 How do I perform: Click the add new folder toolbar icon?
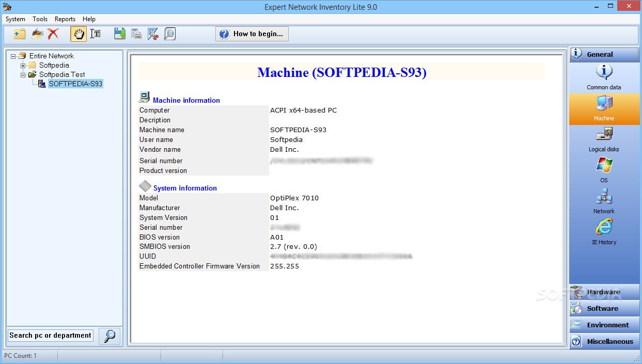[20, 34]
